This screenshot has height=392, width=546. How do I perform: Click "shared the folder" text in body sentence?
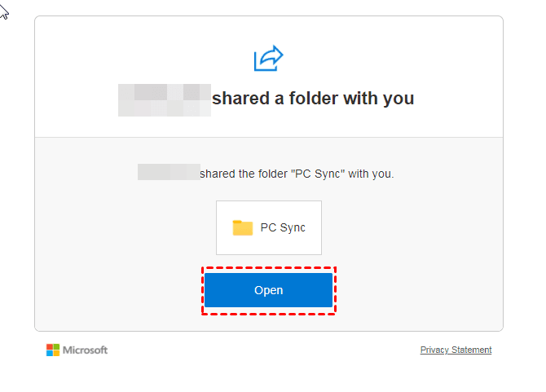(x=243, y=173)
